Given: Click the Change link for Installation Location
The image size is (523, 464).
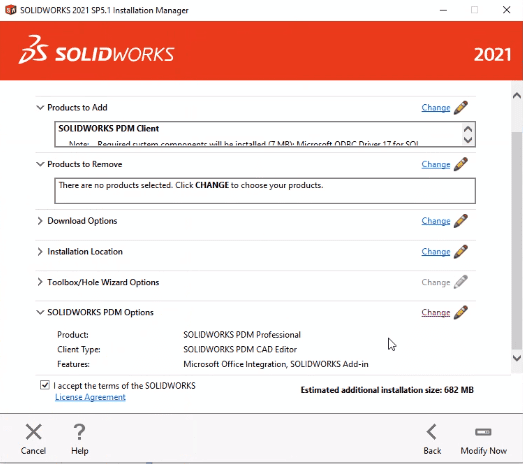Looking at the screenshot, I should [x=436, y=252].
